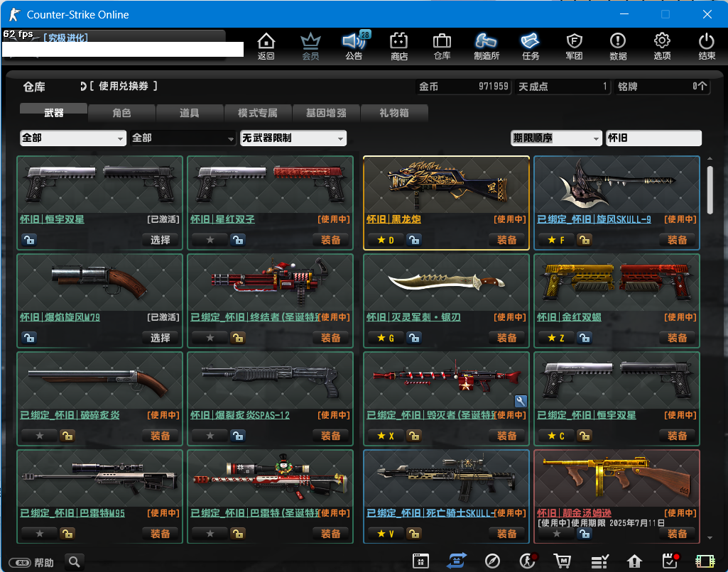Toggle the 帮助 help switch
The height and width of the screenshot is (572, 728).
20,563
